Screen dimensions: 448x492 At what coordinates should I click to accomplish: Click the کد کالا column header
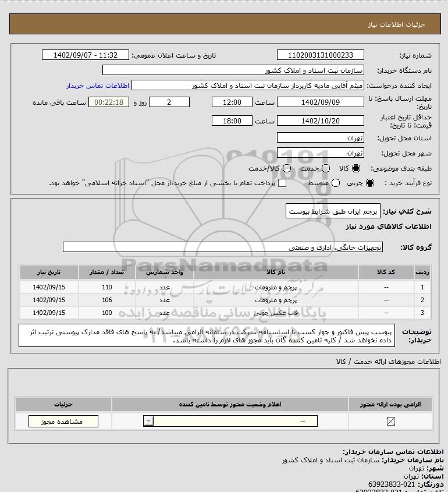coord(386,272)
